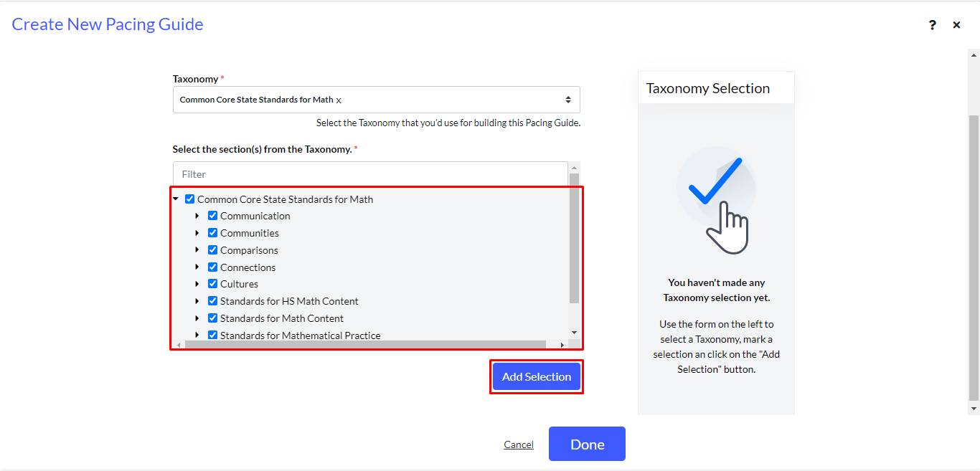Screen dimensions: 980x471
Task: Uncheck the Cultures checkbox
Action: click(213, 284)
